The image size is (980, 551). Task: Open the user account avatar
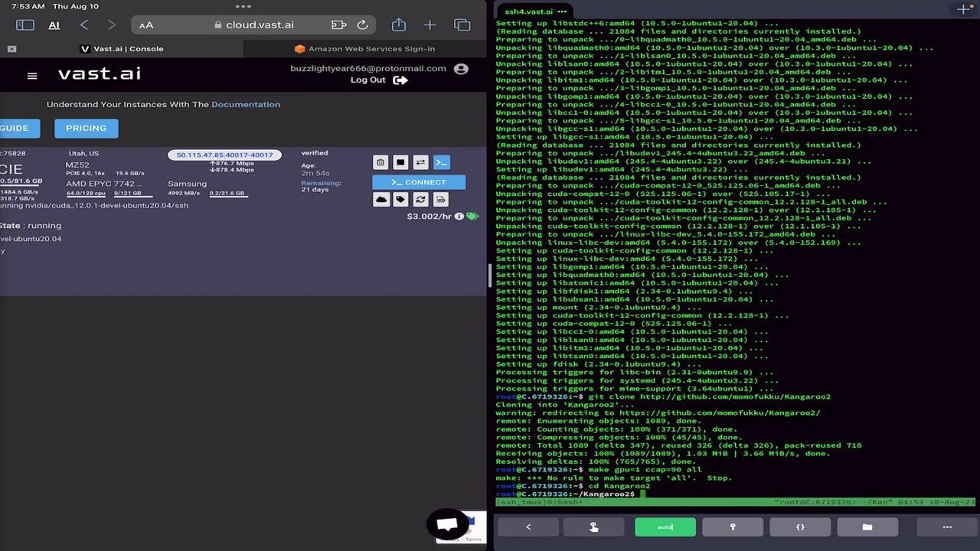461,69
